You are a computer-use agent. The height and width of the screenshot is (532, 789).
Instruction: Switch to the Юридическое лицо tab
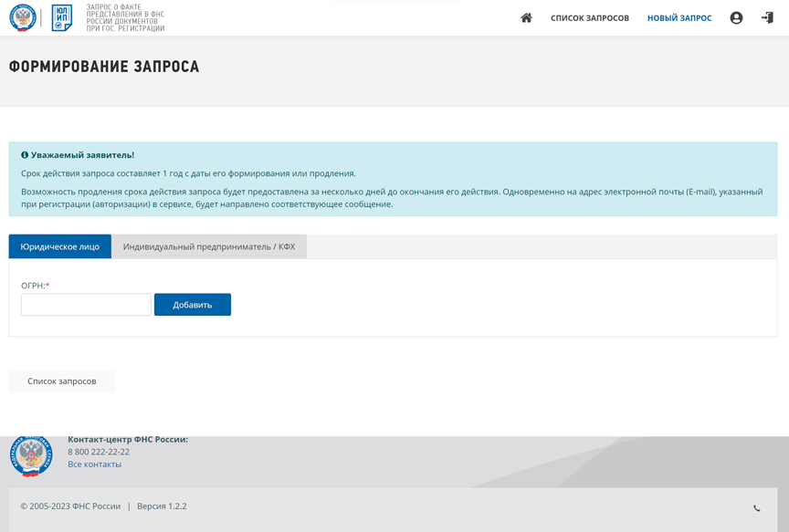coord(60,246)
